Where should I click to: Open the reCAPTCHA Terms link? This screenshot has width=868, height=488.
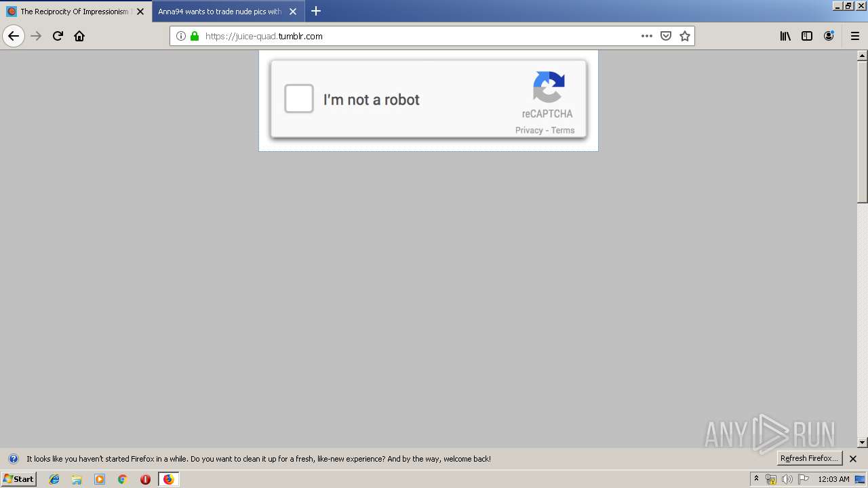click(x=563, y=130)
